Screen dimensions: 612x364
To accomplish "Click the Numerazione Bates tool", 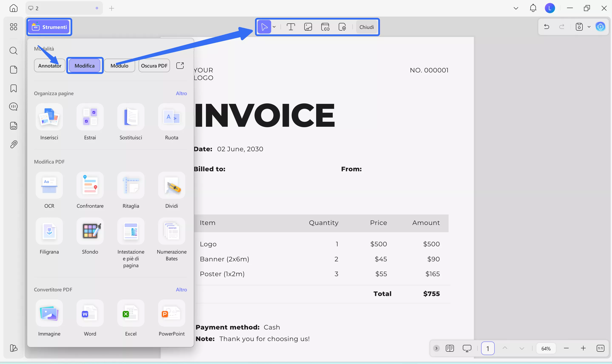I will (x=171, y=231).
